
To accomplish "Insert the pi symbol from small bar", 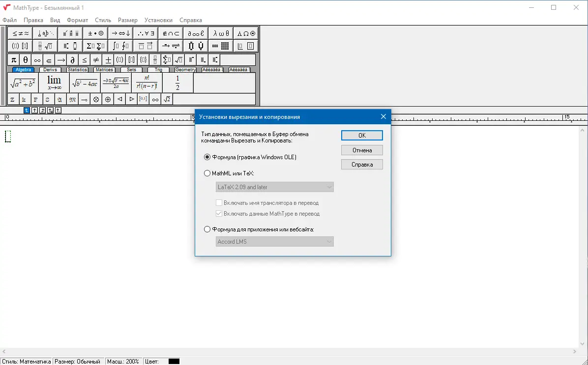I will point(14,59).
